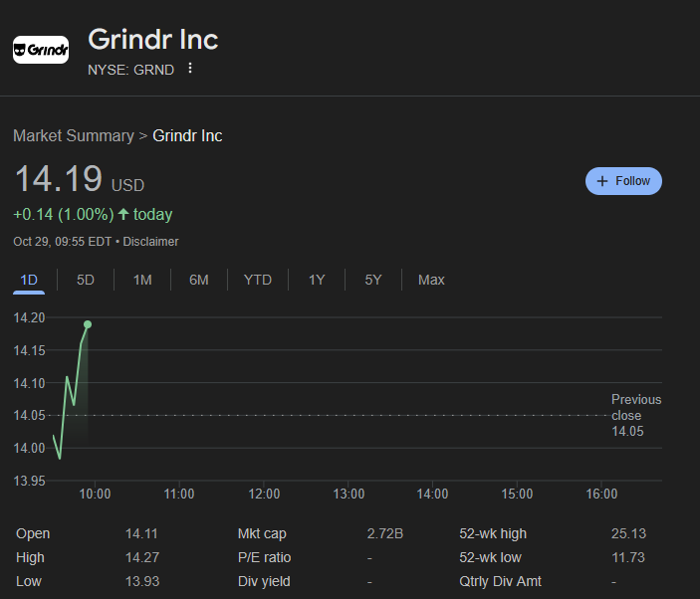The height and width of the screenshot is (599, 700).
Task: Click the current price marker dot on chart
Action: pyautogui.click(x=88, y=324)
